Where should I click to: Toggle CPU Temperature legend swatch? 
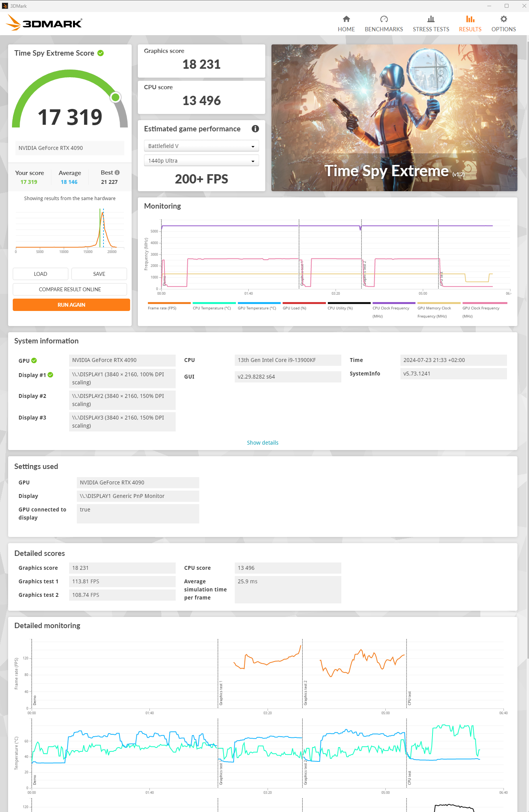(214, 303)
